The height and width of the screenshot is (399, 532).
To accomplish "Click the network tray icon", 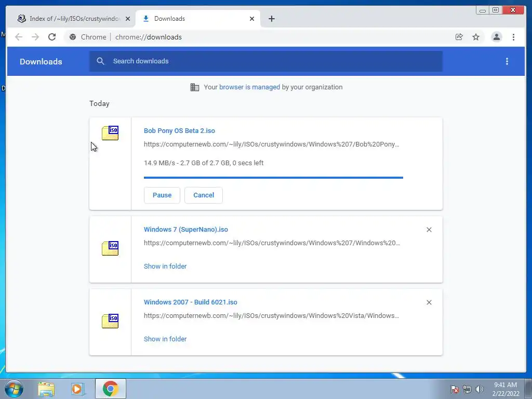I will (467, 389).
